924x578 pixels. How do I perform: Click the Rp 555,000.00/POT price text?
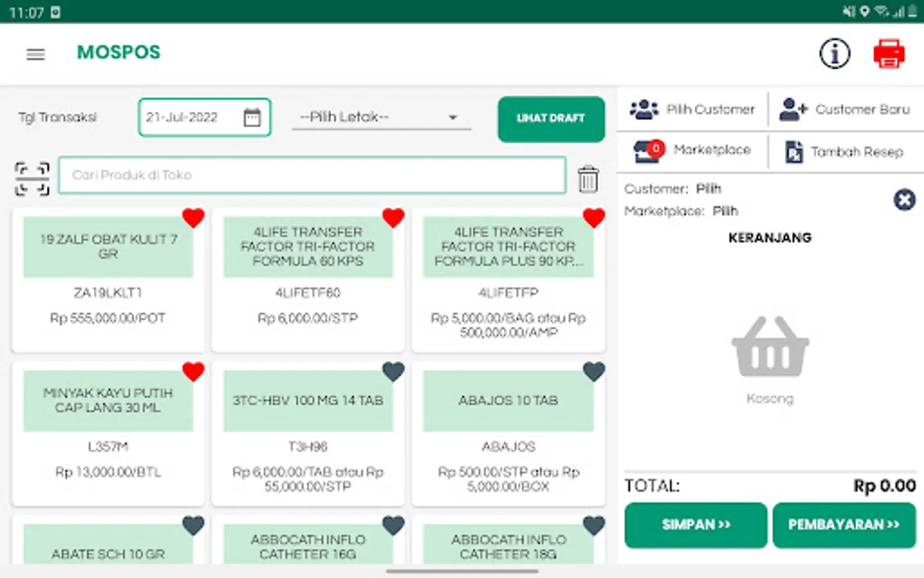click(108, 318)
